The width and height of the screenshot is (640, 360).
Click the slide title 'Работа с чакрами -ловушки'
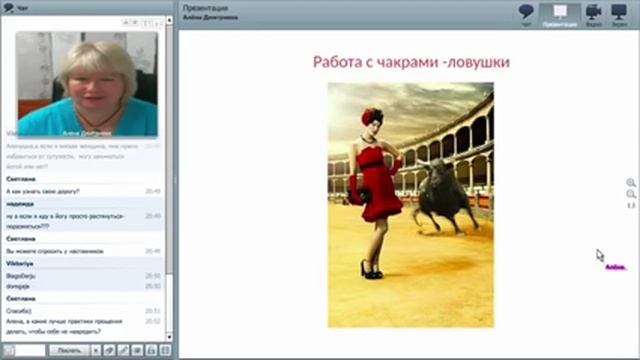click(411, 62)
